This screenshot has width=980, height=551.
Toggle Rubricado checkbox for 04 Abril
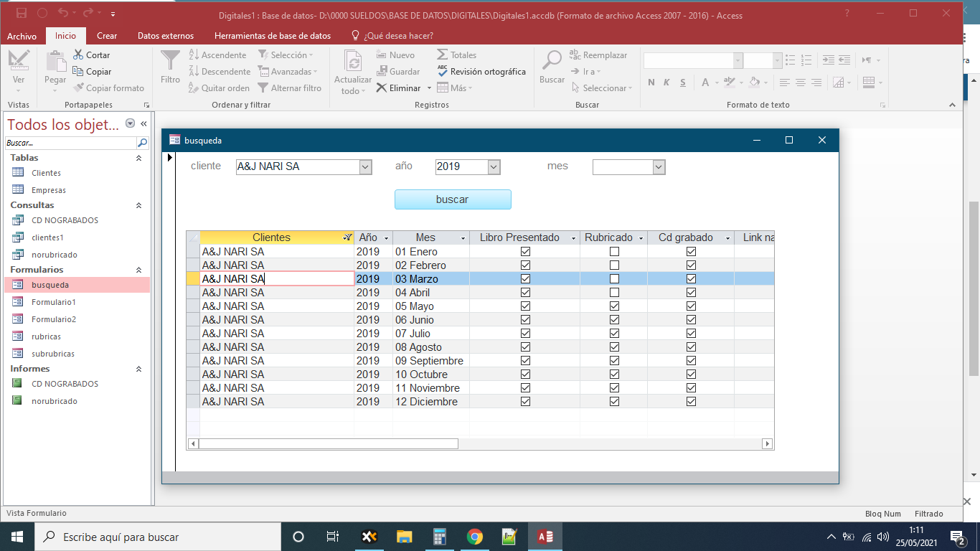point(614,293)
